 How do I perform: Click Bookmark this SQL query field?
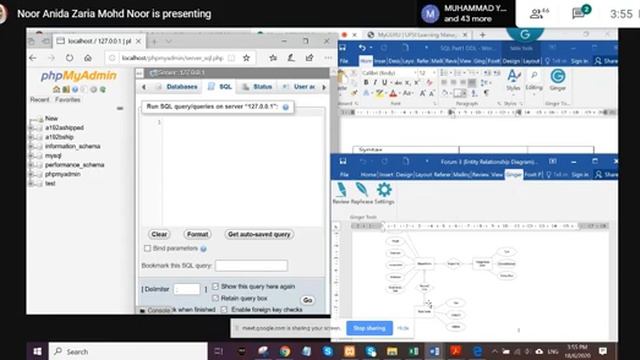[x=251, y=266]
